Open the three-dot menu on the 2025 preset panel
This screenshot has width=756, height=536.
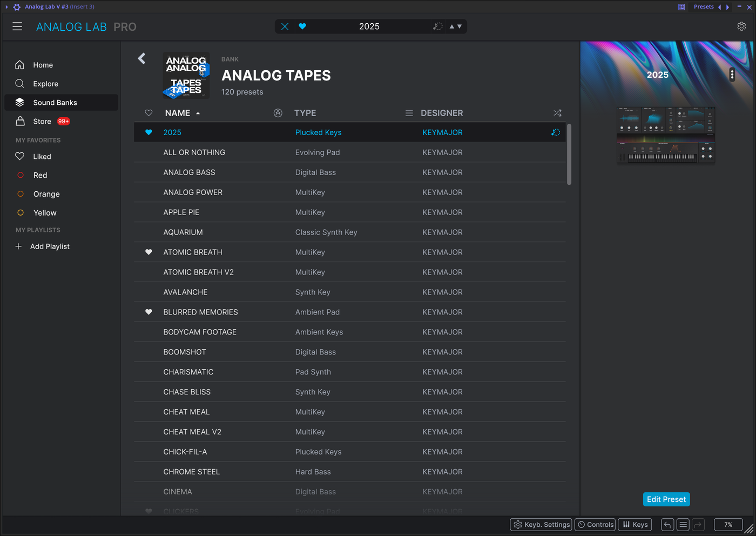[732, 75]
